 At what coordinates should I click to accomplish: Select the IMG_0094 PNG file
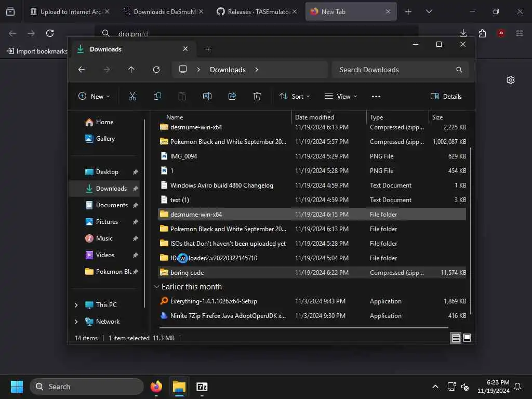point(312,156)
